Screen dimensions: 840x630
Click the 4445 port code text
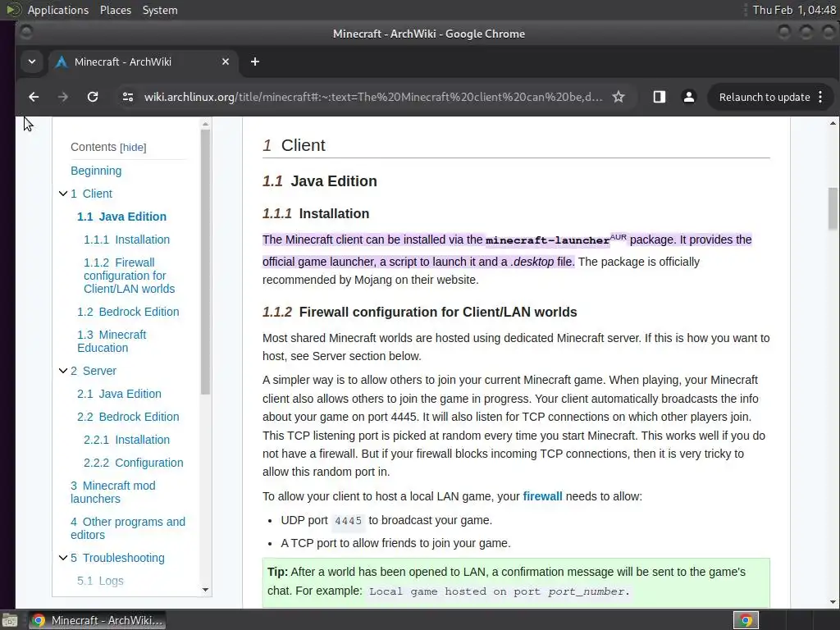coord(348,521)
